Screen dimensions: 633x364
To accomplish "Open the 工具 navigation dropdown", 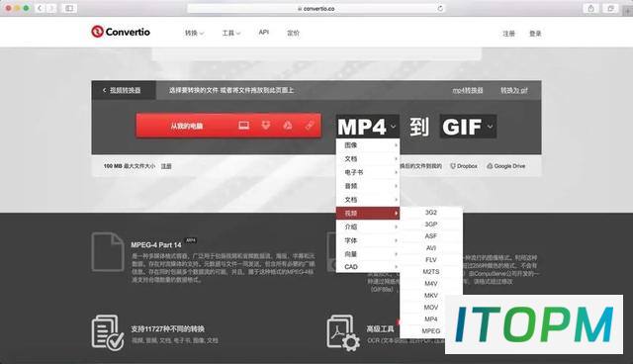I will coord(231,33).
